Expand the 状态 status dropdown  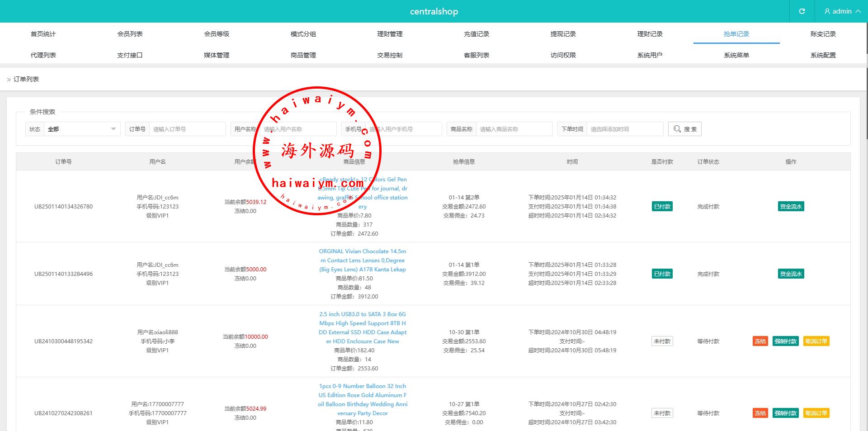click(x=81, y=129)
